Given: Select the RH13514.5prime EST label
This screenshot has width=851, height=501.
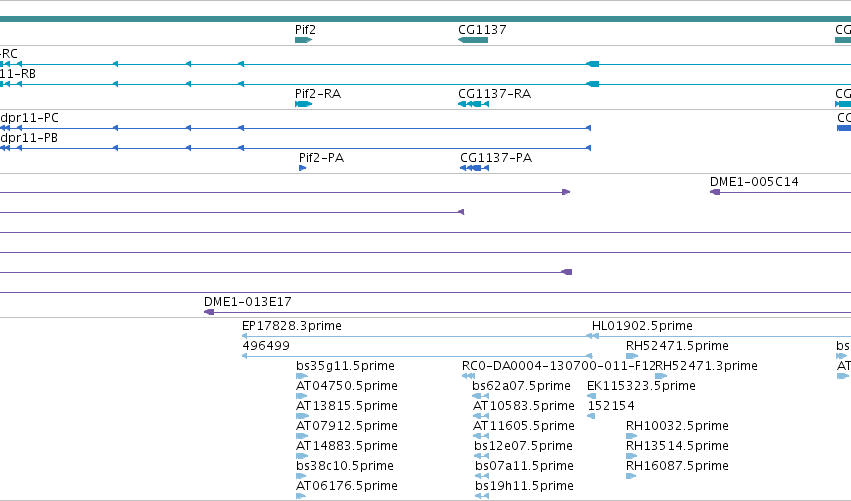Looking at the screenshot, I should 677,446.
